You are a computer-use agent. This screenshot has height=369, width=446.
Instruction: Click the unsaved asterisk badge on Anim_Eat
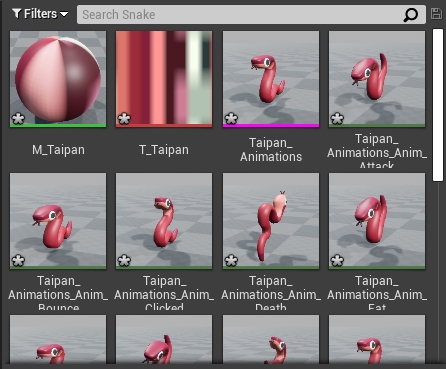[x=337, y=261]
